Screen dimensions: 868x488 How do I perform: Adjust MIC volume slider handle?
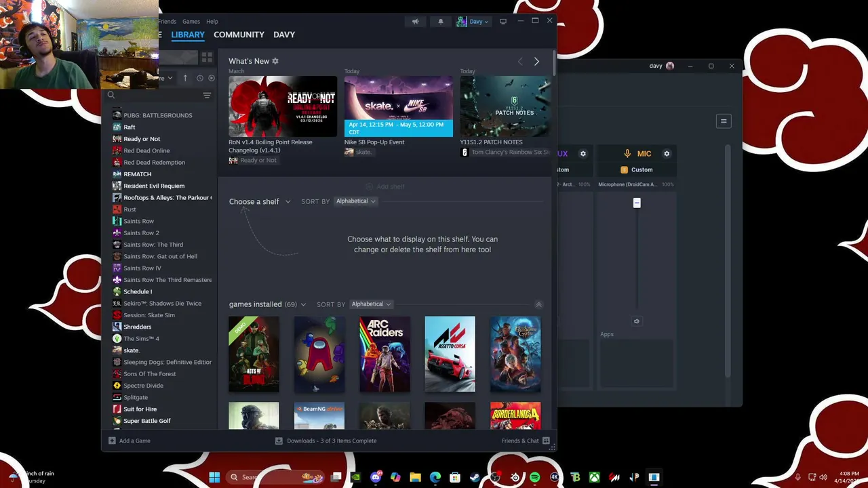point(637,203)
